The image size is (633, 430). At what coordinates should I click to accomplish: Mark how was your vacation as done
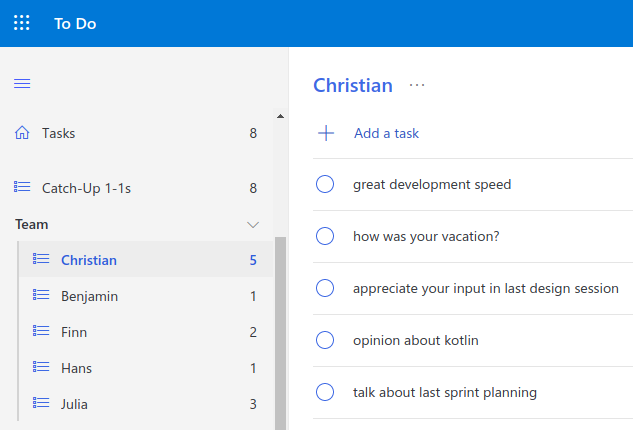point(325,236)
